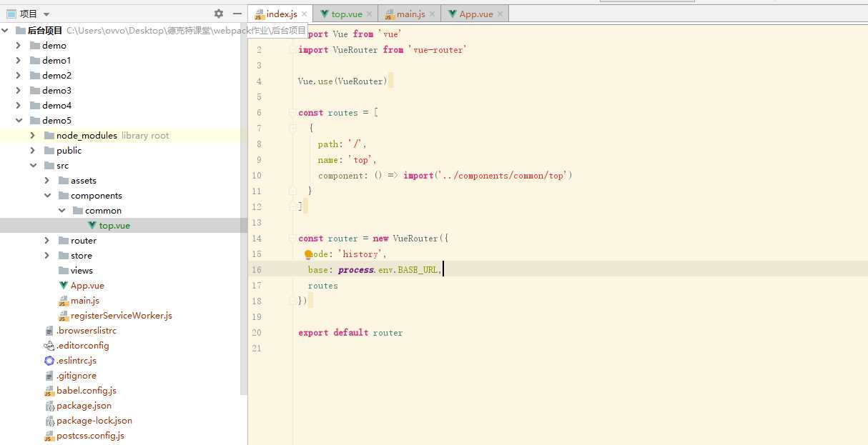This screenshot has height=445, width=868.
Task: Click the Vue icon beside top.vue in tree
Action: (x=92, y=226)
